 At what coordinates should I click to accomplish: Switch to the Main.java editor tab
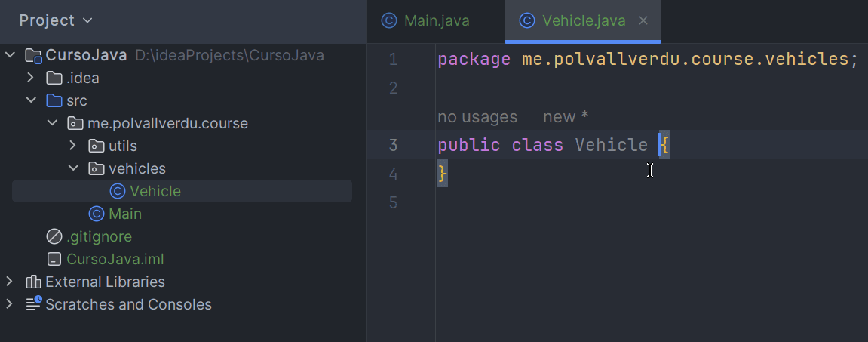(435, 21)
